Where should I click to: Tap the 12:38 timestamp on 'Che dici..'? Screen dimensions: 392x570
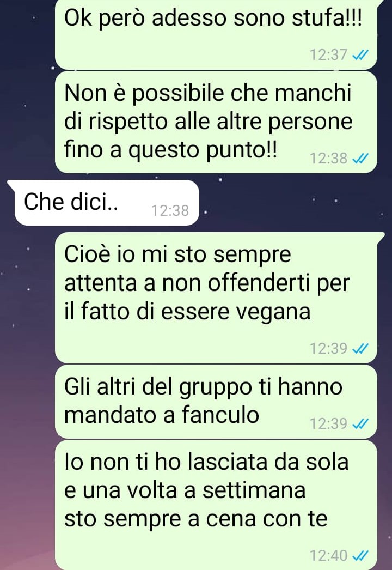click(170, 210)
